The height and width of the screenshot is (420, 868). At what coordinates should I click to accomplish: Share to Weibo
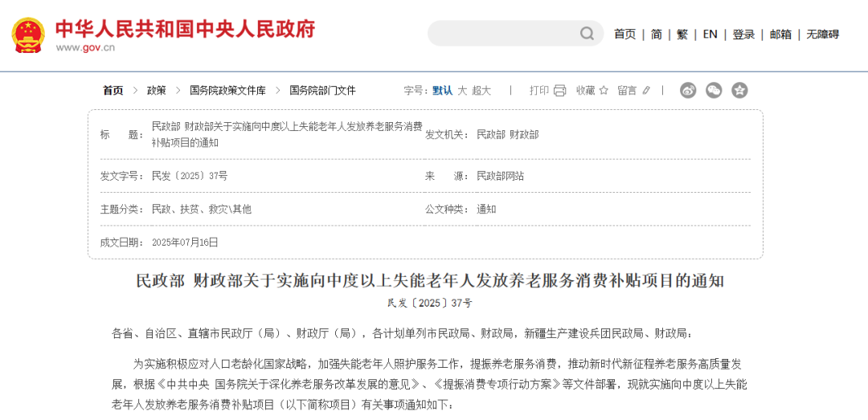(688, 91)
